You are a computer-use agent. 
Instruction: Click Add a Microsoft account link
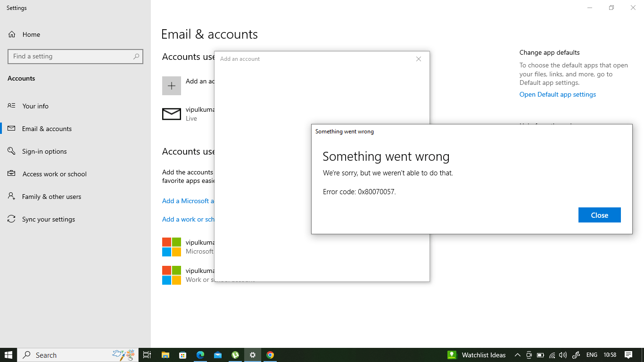188,201
